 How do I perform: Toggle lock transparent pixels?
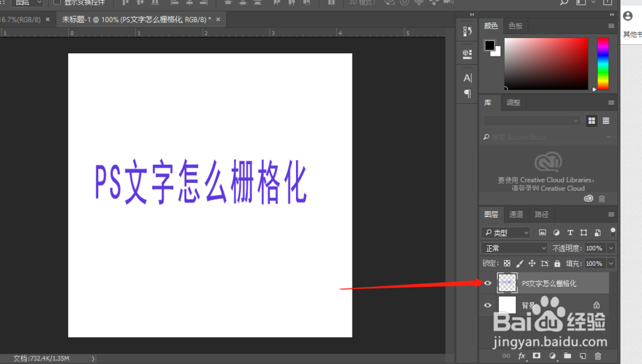coord(507,263)
